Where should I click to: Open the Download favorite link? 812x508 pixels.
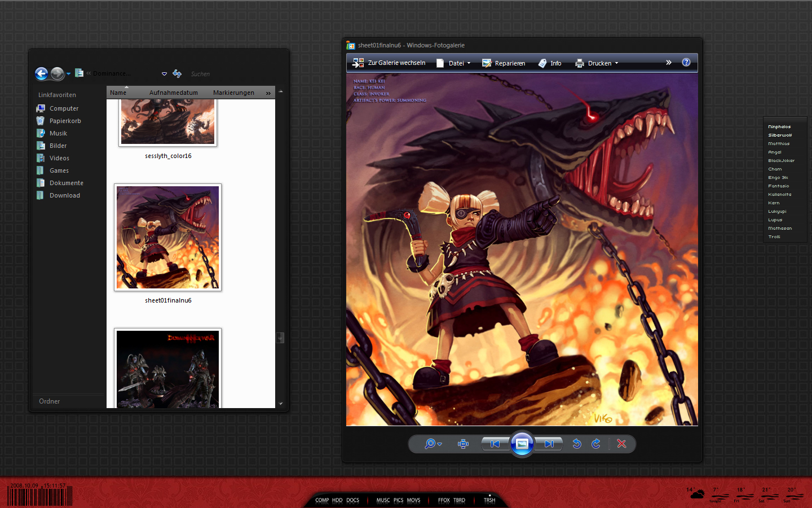click(59, 195)
